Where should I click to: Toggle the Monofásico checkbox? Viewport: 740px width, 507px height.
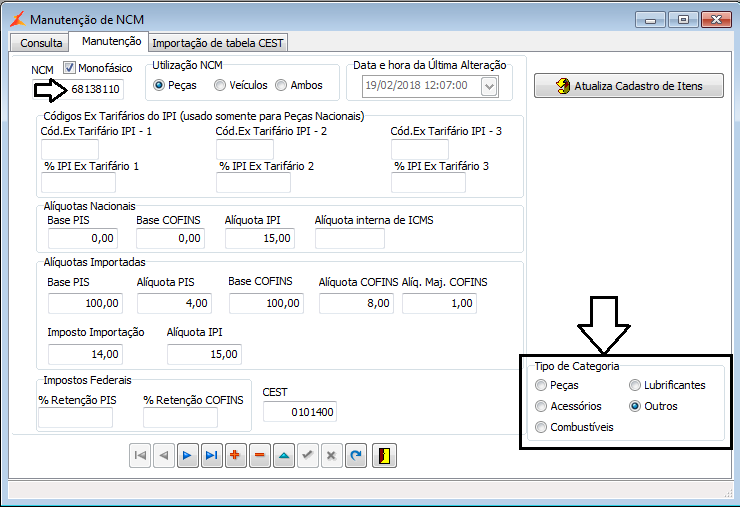pyautogui.click(x=69, y=68)
